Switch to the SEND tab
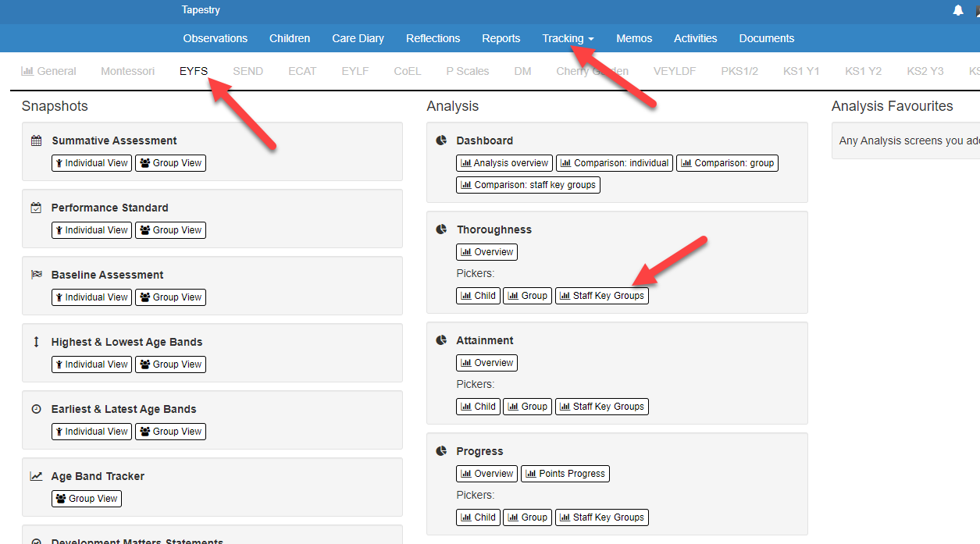The height and width of the screenshot is (544, 980). 248,71
